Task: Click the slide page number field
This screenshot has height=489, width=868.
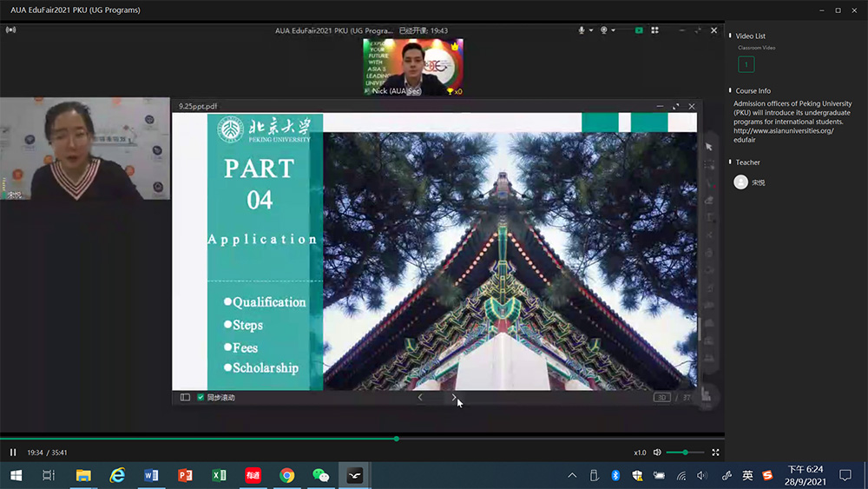Action: [x=661, y=397]
